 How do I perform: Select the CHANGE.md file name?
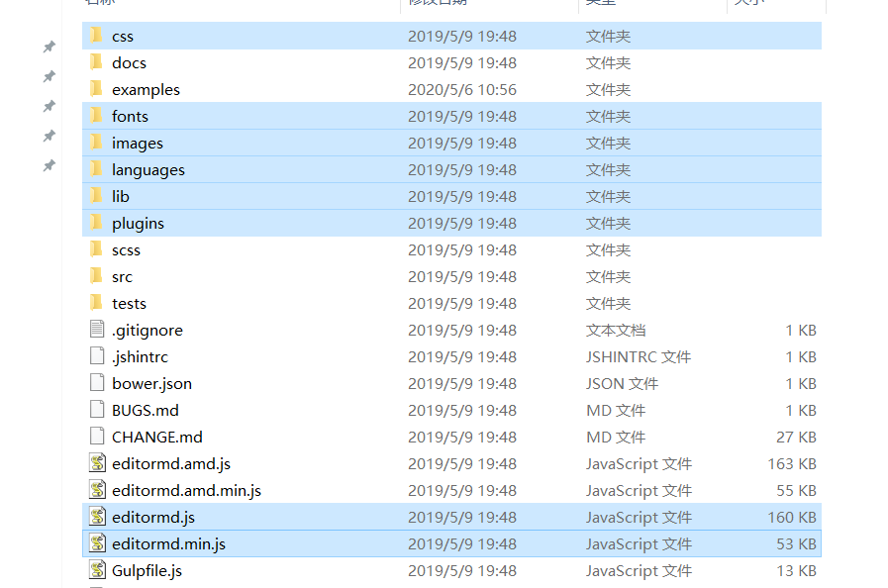(157, 437)
